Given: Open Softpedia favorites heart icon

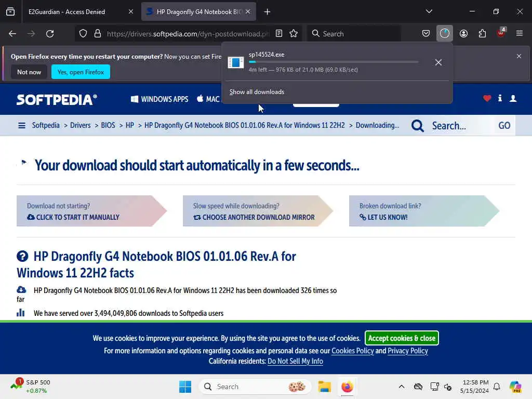Looking at the screenshot, I should (x=487, y=98).
